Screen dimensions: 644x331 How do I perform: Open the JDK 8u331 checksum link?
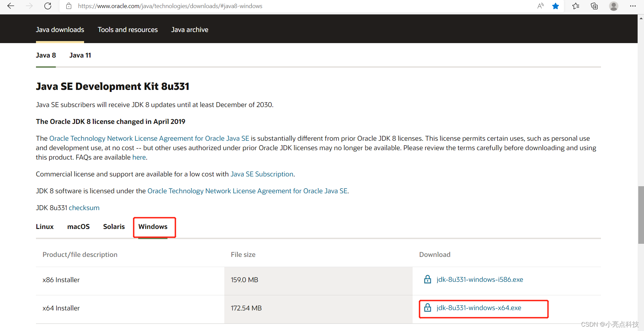point(84,208)
